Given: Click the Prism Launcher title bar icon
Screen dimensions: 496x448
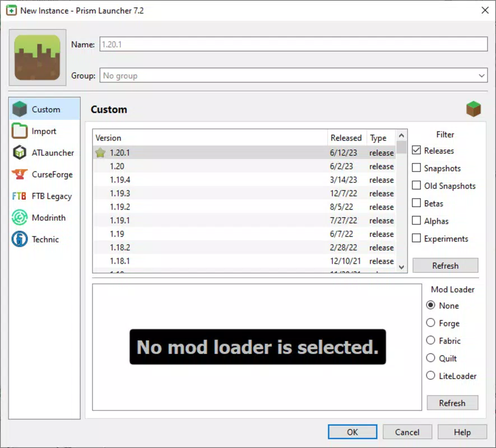Looking at the screenshot, I should 11,11.
